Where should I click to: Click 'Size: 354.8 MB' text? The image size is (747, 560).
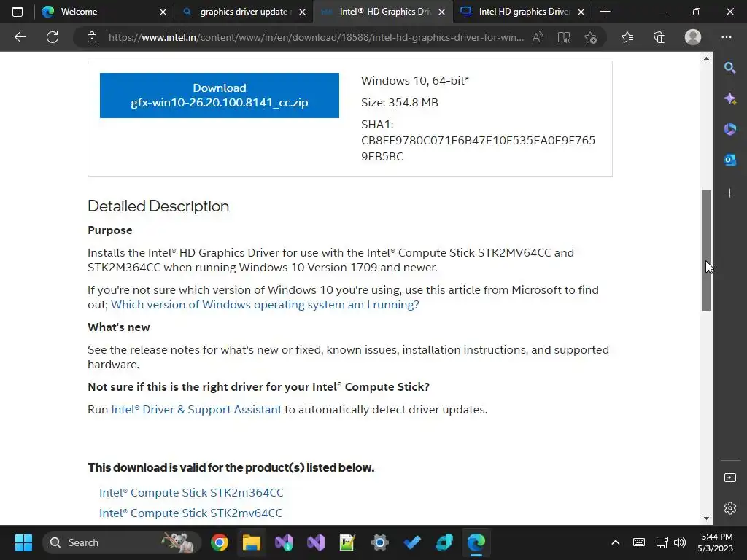(400, 102)
